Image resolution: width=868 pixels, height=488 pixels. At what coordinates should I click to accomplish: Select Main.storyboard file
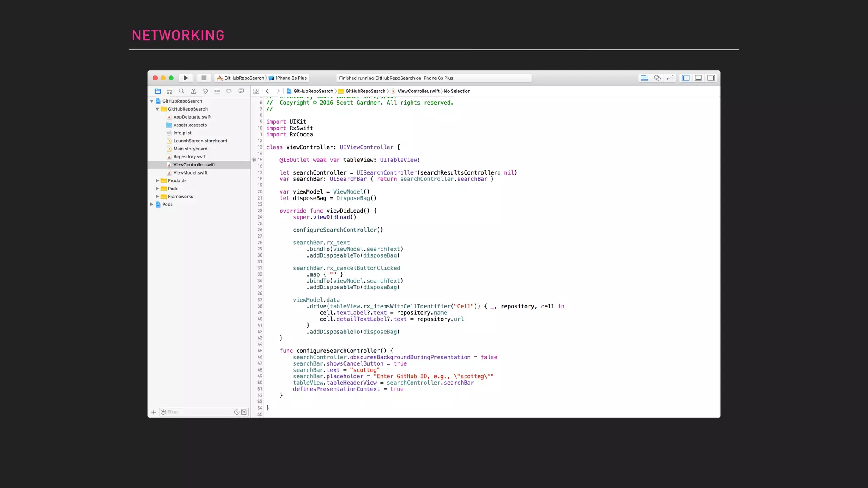[190, 149]
